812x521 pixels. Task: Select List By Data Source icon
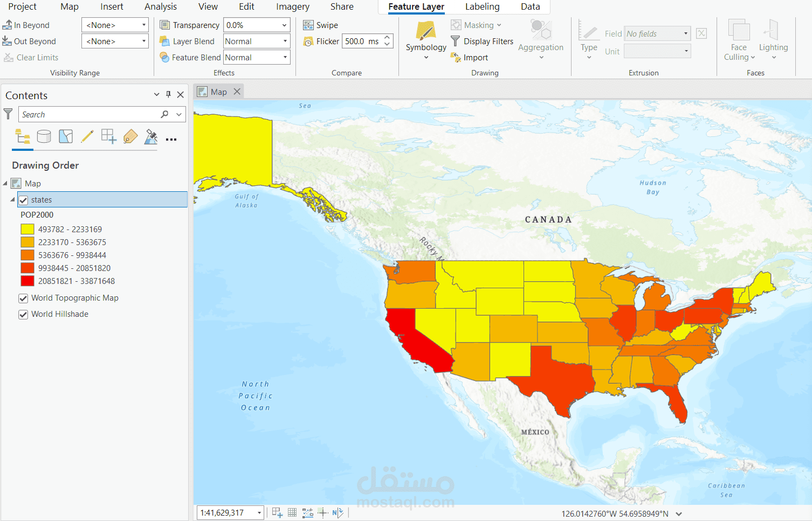pos(44,137)
